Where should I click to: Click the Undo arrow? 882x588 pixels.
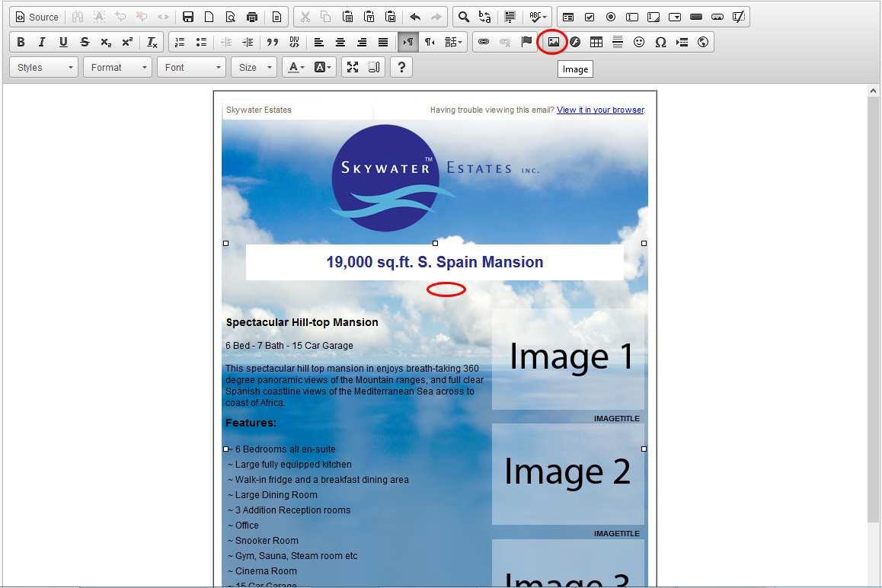click(415, 17)
